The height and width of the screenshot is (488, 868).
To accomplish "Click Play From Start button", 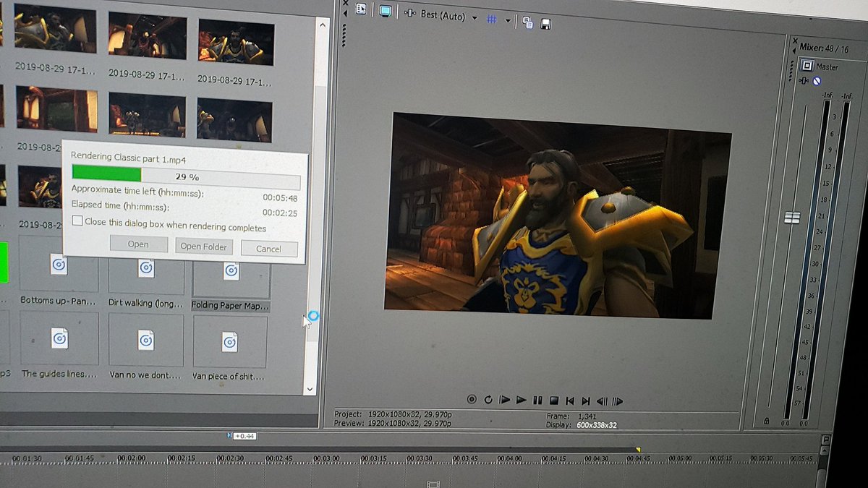I will [504, 399].
